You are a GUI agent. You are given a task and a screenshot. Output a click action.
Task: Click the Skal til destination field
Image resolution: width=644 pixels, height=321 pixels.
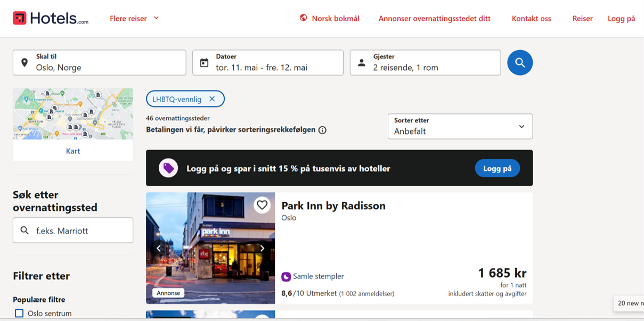pos(100,63)
